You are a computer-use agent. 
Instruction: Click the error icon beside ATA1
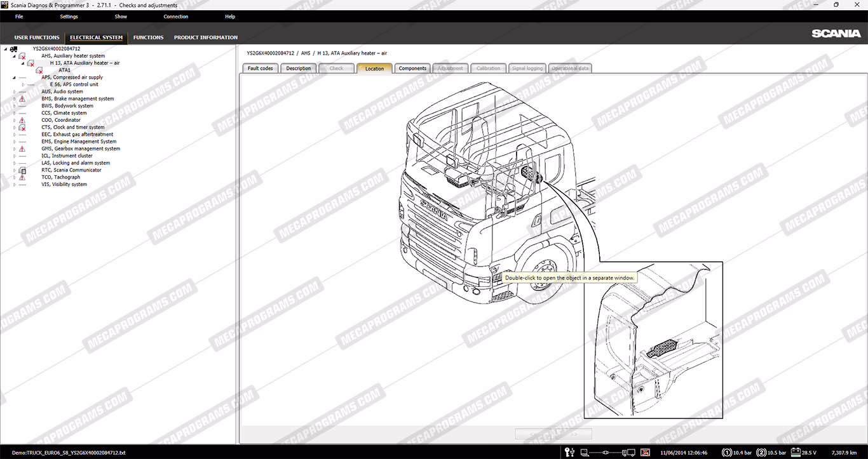click(39, 70)
